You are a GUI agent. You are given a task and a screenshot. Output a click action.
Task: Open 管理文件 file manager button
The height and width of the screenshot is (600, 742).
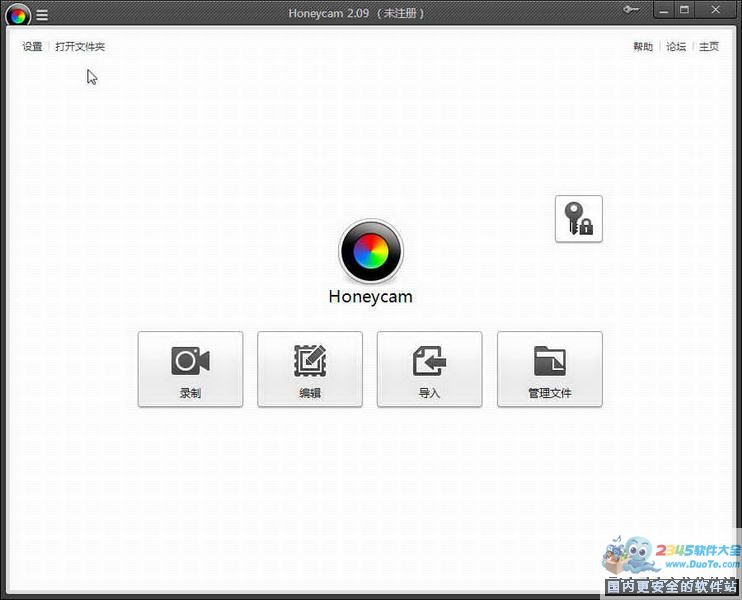pyautogui.click(x=549, y=369)
